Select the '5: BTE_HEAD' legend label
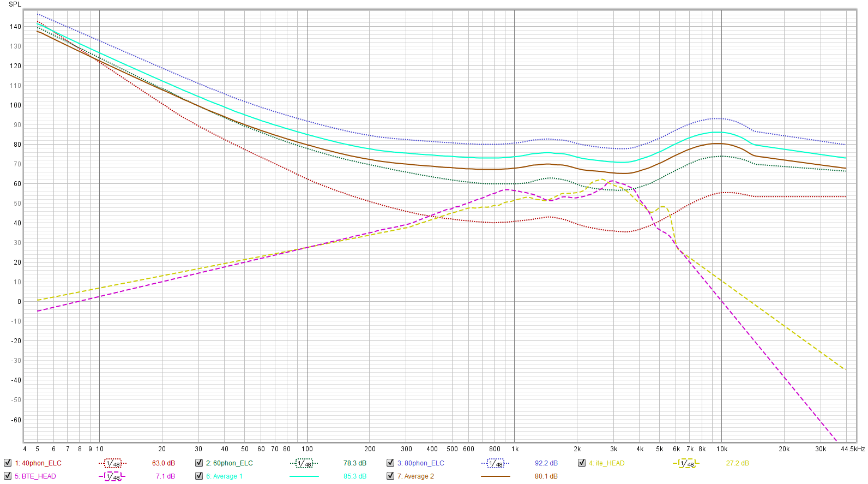This screenshot has height=484, width=868. [x=35, y=476]
